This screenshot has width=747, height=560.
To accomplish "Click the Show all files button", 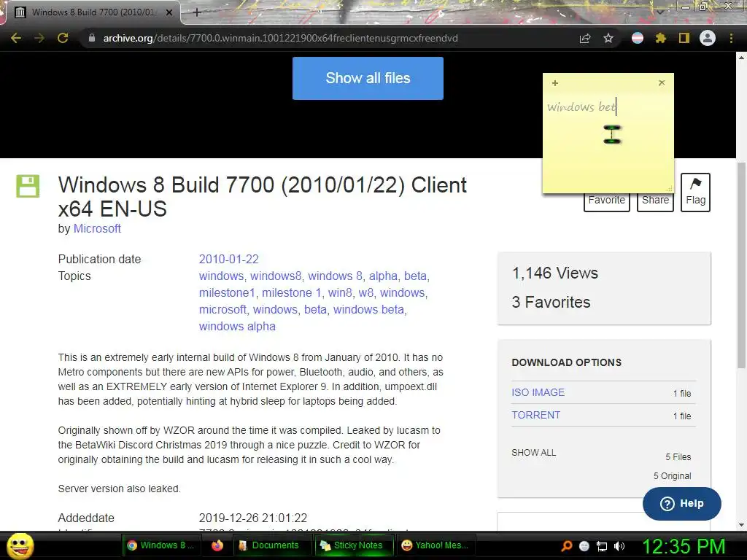I will point(368,78).
